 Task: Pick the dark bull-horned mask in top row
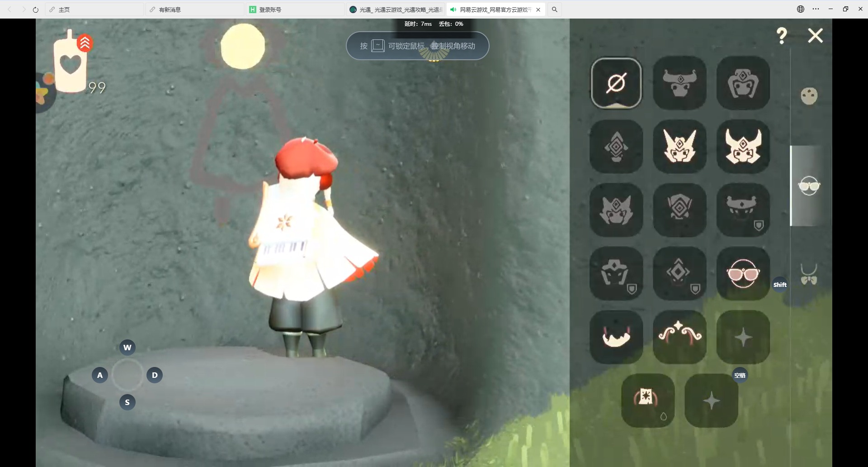(x=680, y=83)
